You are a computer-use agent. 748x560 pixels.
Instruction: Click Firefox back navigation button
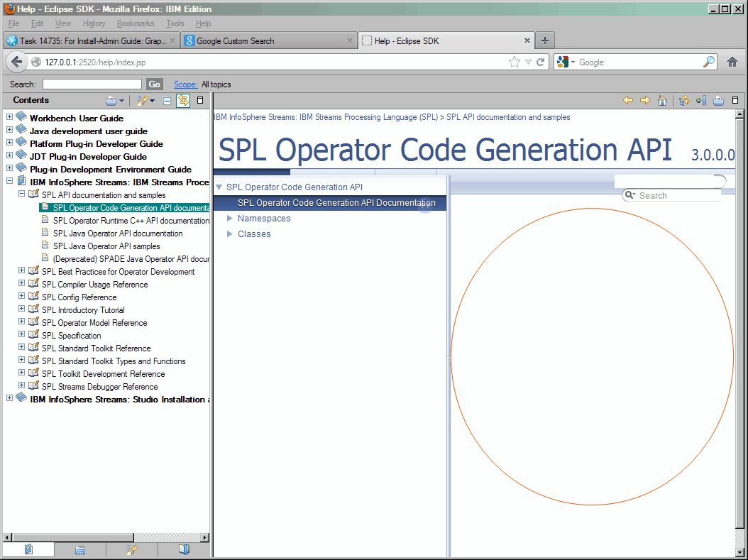click(17, 62)
